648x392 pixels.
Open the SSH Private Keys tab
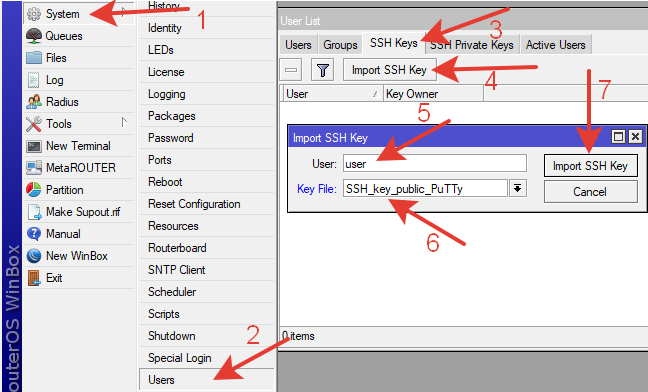click(x=472, y=45)
